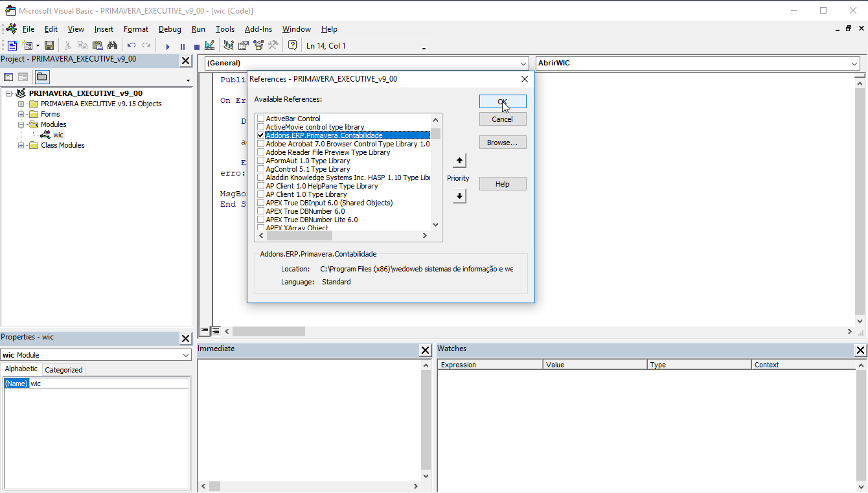Enable Adobe Reader File Preview Type Library
The width and height of the screenshot is (868, 493).
260,152
